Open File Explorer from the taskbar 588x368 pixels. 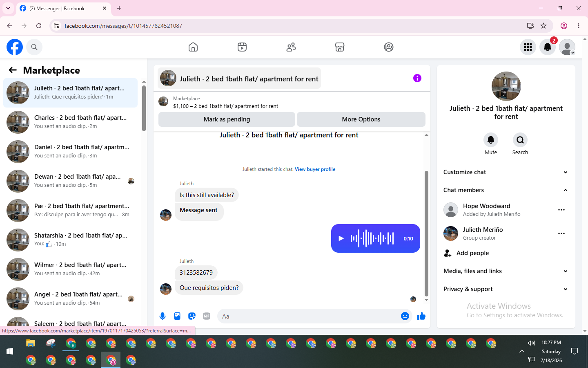coord(31,343)
